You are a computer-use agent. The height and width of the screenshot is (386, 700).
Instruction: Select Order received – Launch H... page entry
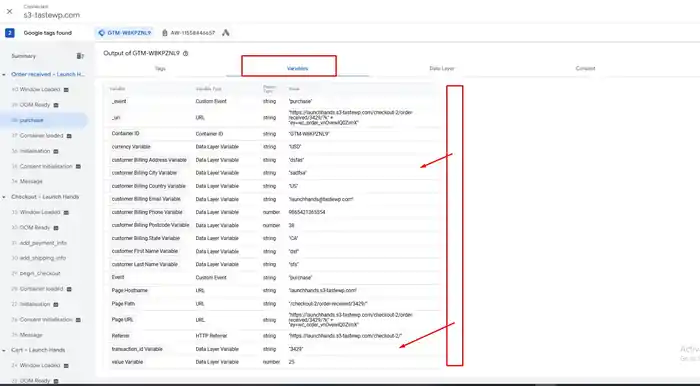48,75
